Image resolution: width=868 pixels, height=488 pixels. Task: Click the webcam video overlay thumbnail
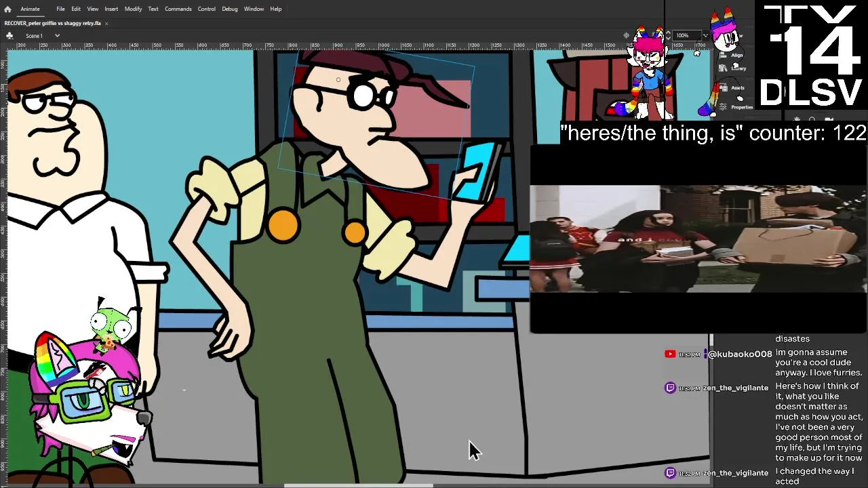(x=698, y=239)
